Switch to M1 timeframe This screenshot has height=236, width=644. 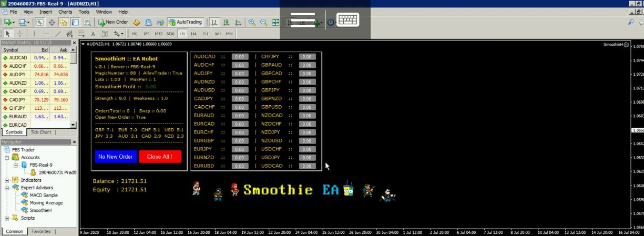click(135, 34)
